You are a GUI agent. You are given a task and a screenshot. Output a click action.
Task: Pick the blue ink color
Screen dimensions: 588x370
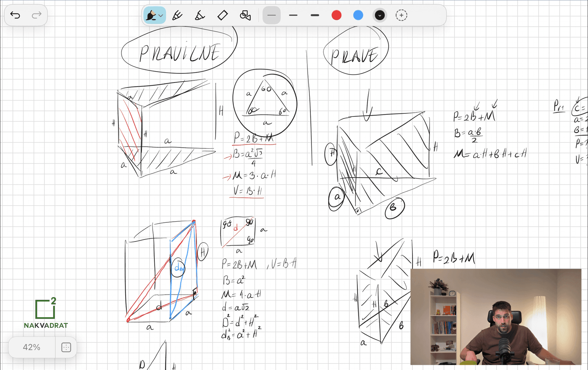click(x=358, y=15)
